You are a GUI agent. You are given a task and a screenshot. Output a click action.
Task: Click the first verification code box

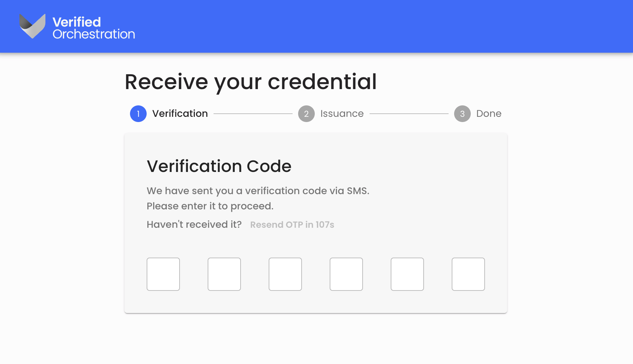[163, 274]
